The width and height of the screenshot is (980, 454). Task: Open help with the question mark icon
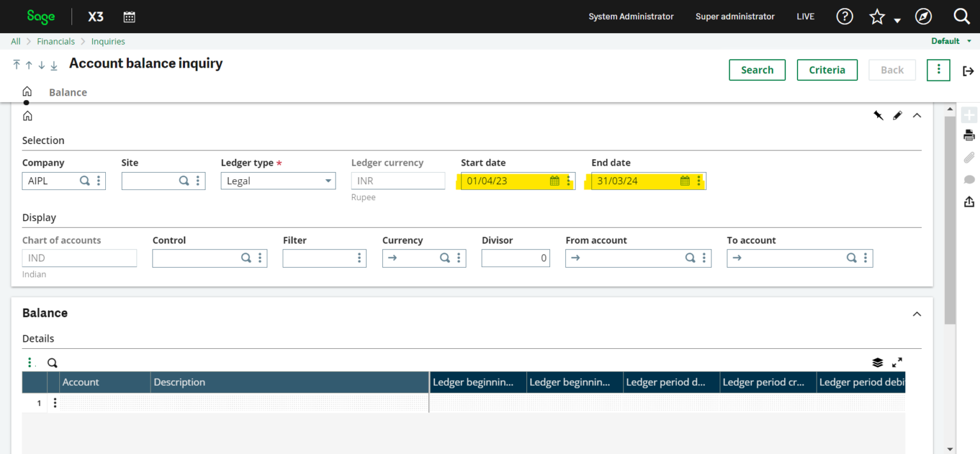844,16
